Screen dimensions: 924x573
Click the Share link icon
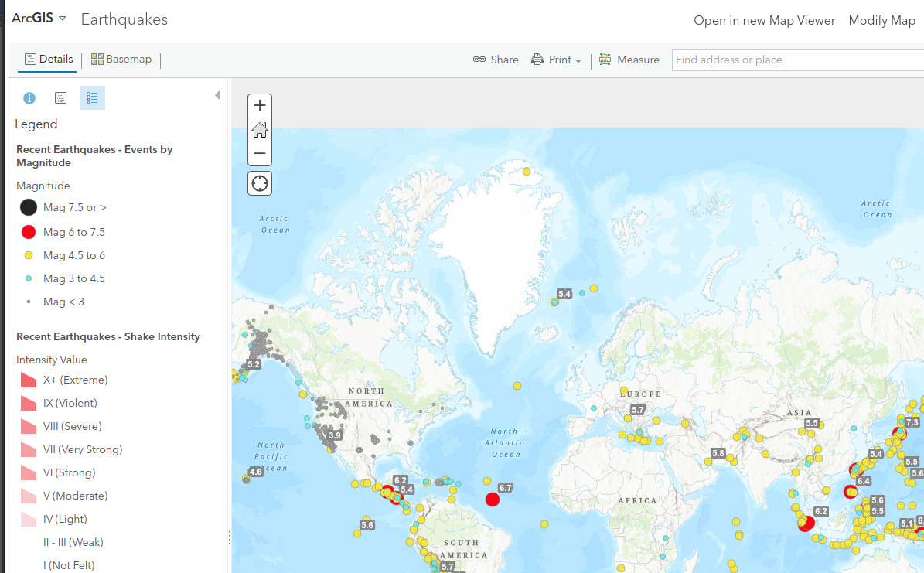[x=479, y=60]
